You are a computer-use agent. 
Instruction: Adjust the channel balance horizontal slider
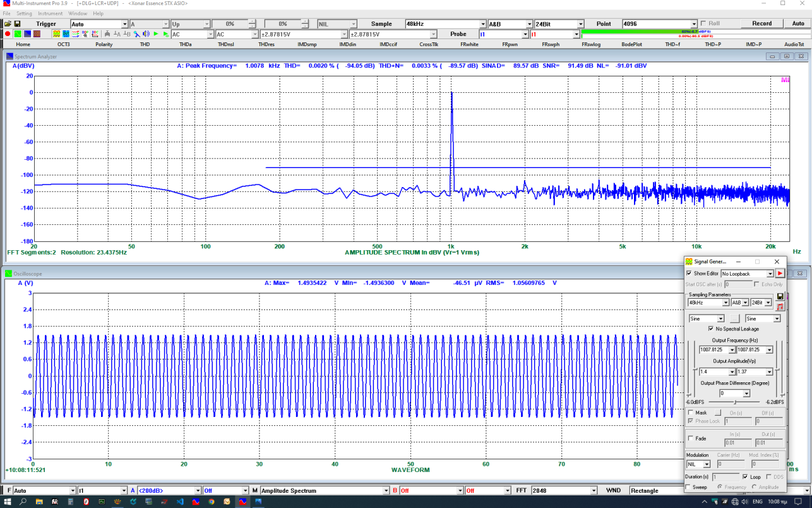(735, 402)
